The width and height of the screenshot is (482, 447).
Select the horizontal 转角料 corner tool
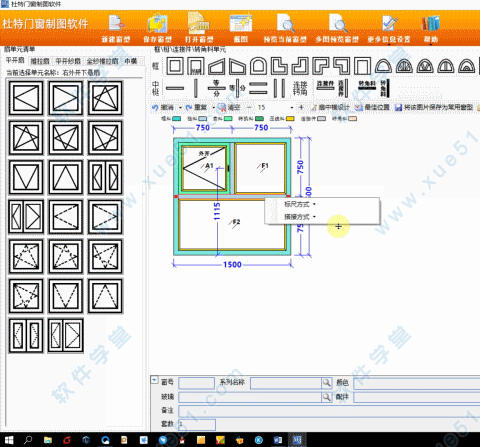coord(367,86)
